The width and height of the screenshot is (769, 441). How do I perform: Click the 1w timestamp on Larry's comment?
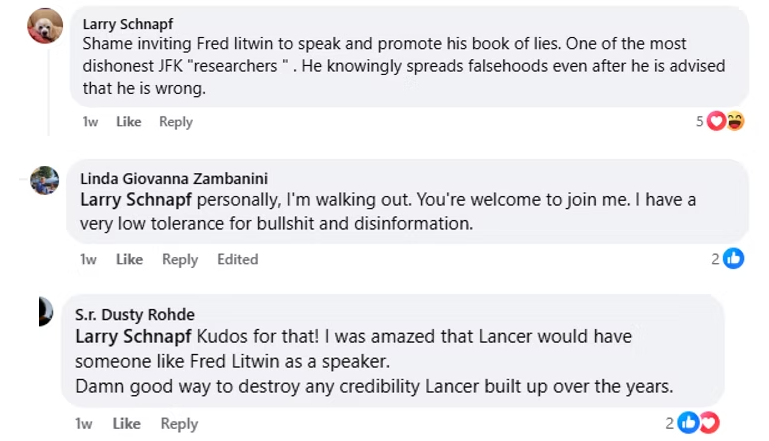[x=90, y=122]
